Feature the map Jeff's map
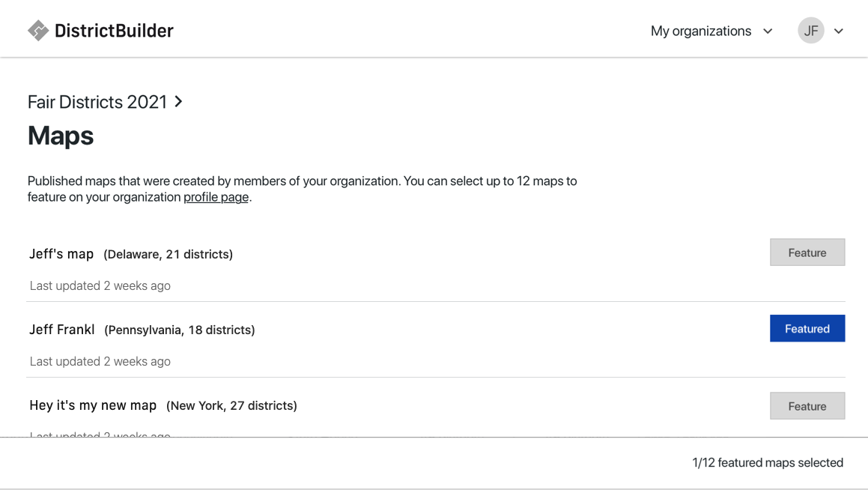 [x=807, y=252]
